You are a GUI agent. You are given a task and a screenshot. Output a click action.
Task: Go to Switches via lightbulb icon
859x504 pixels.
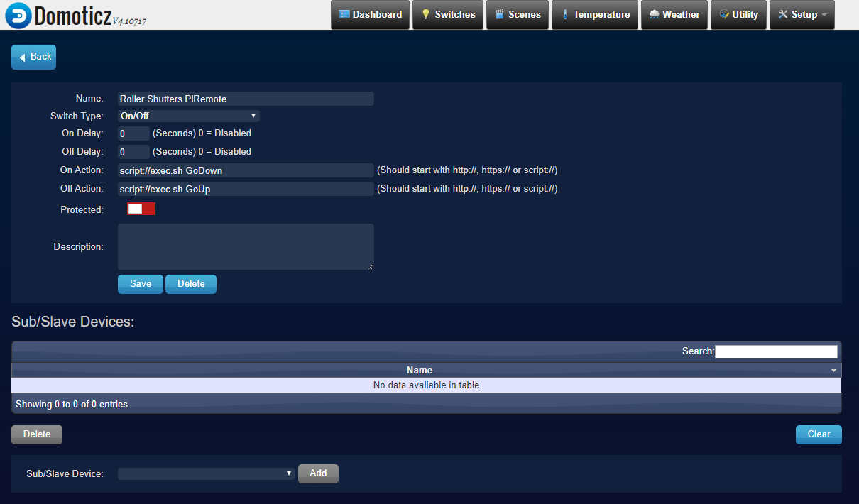click(x=426, y=15)
